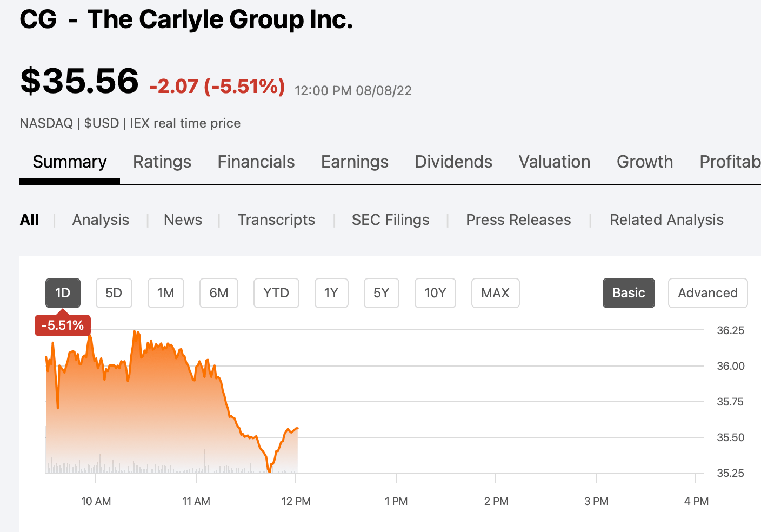Viewport: 761px width, 532px height.
Task: Show News items for CG
Action: coord(183,220)
